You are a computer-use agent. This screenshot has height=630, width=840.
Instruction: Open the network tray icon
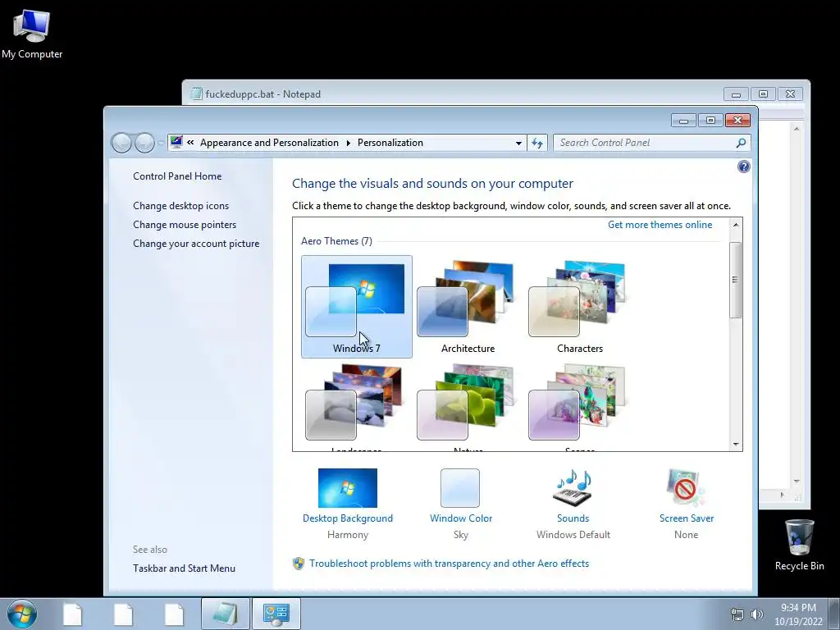737,614
